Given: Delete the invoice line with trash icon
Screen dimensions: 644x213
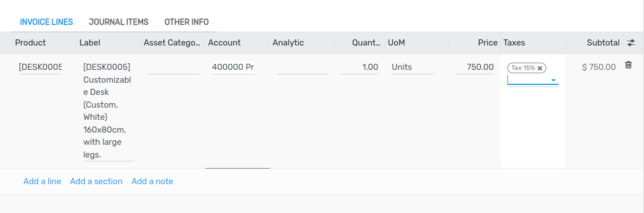Looking at the screenshot, I should (x=628, y=65).
